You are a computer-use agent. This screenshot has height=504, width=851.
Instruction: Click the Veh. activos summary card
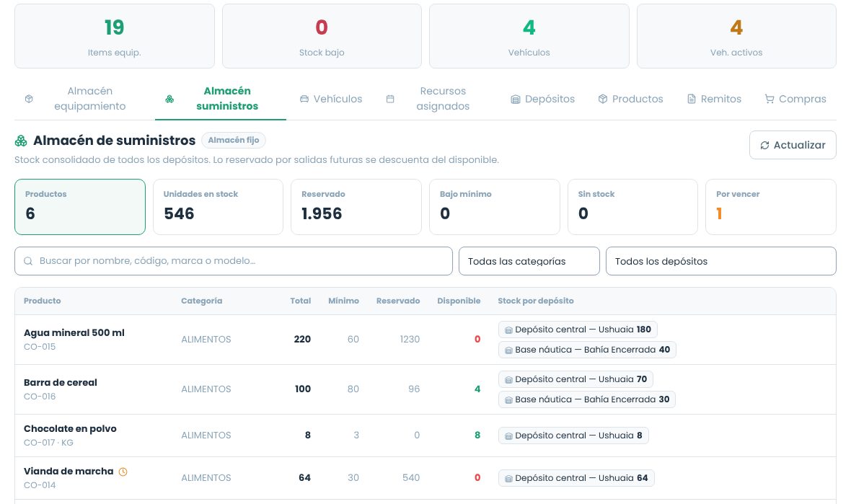736,36
